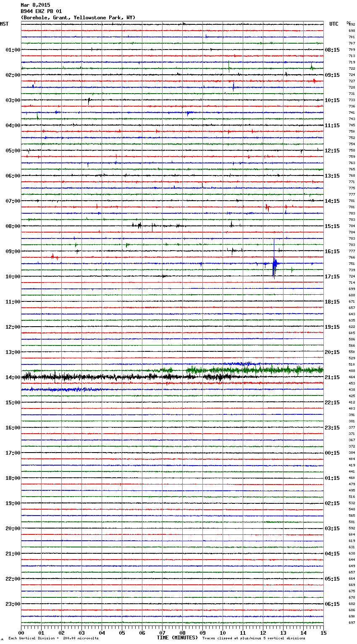Select the station code "B944 EHZ PB 01"
Screen dimensions: 357x644
(x=41, y=11)
